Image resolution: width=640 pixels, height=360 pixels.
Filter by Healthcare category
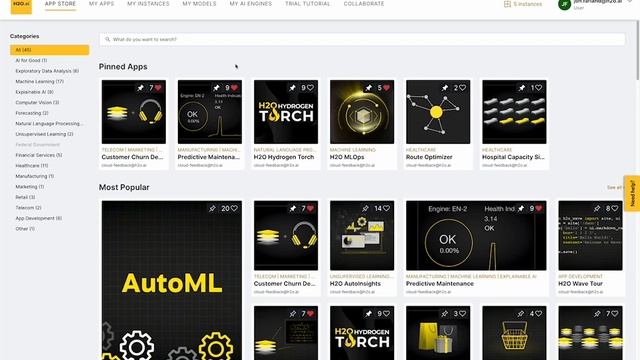(32, 166)
